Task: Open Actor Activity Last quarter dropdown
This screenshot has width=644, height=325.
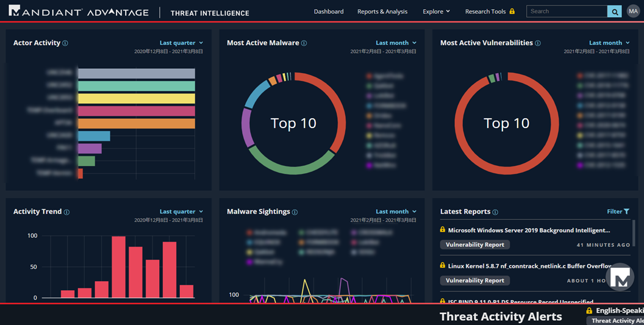Action: [181, 43]
